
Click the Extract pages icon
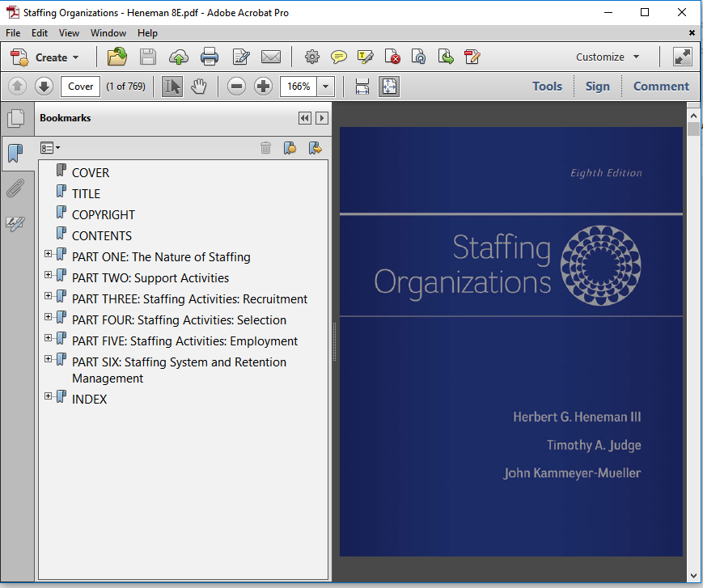[x=445, y=57]
